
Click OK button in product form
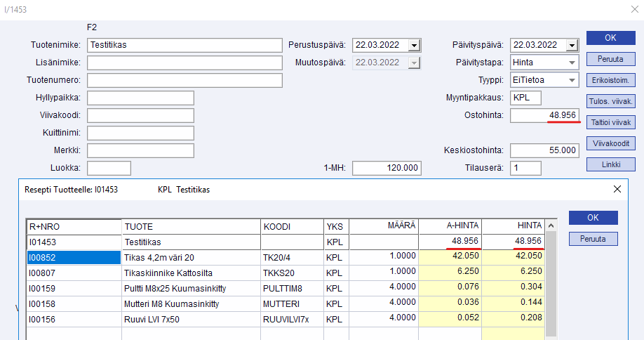coord(610,38)
